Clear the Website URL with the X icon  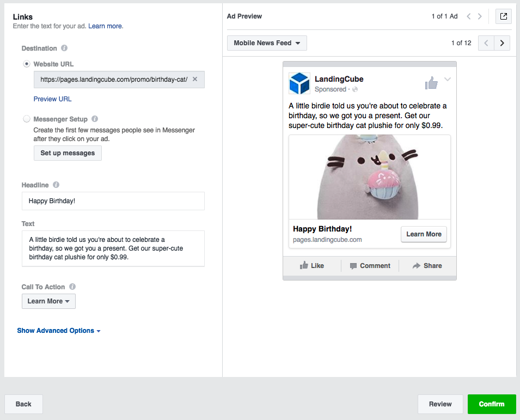coord(195,80)
